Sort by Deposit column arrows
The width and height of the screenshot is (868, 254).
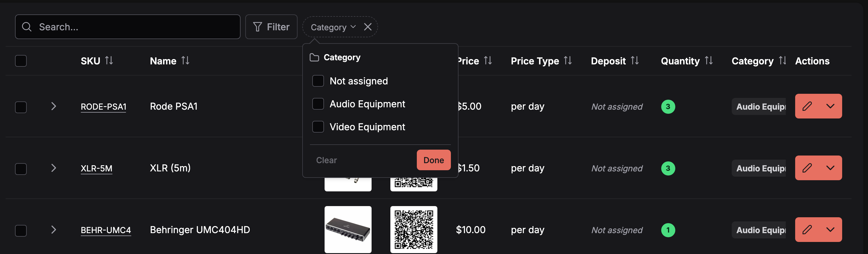(635, 61)
